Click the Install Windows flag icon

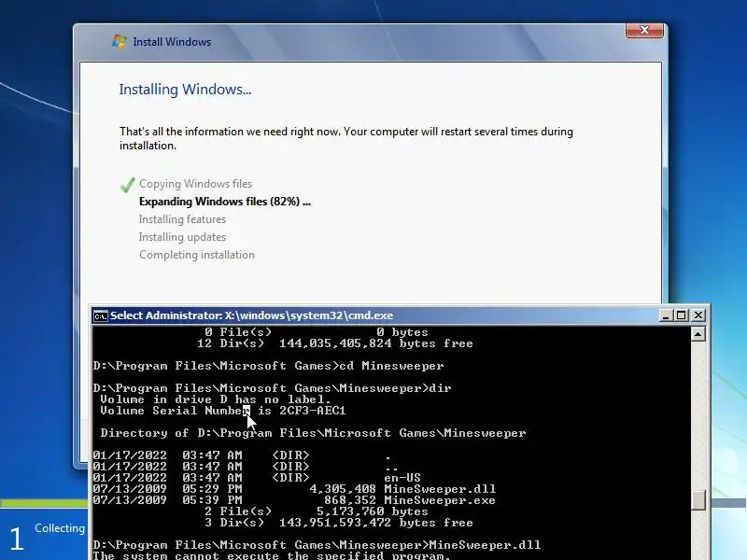[120, 41]
